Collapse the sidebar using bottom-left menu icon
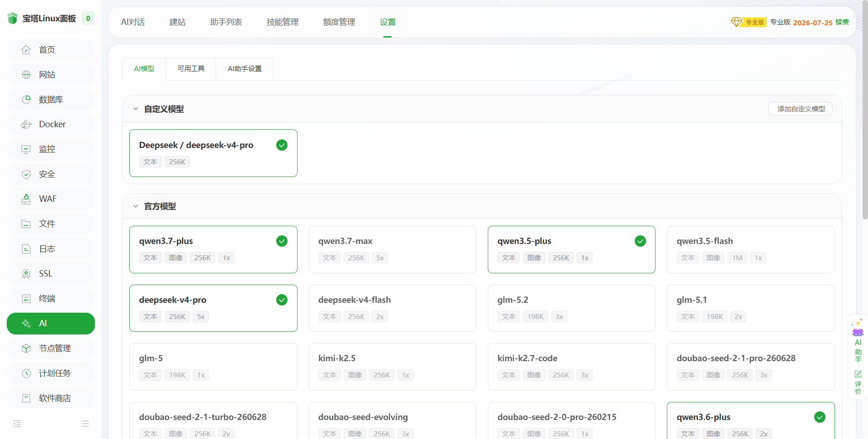The width and height of the screenshot is (868, 439). click(x=17, y=424)
